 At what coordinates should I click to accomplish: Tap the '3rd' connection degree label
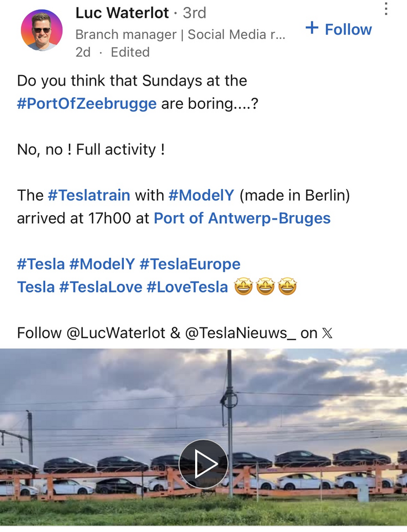pos(194,12)
